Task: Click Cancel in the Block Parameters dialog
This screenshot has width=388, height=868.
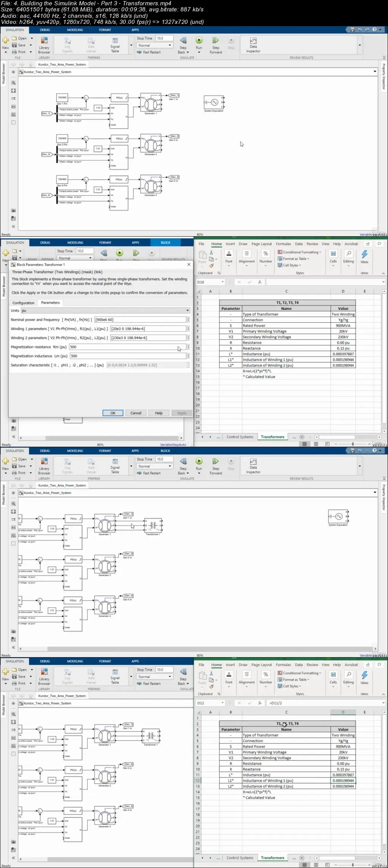Action: 136,413
